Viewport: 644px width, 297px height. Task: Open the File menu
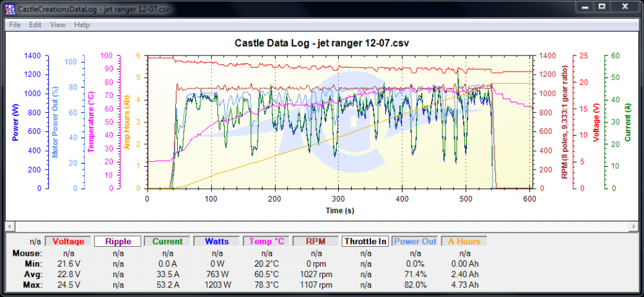[15, 24]
